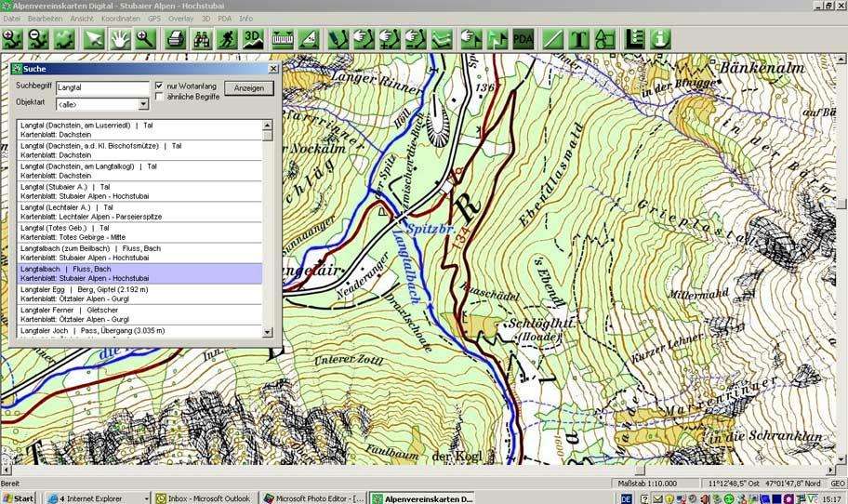Select the line drawing tool
Screen dimensions: 848x504
(552, 39)
